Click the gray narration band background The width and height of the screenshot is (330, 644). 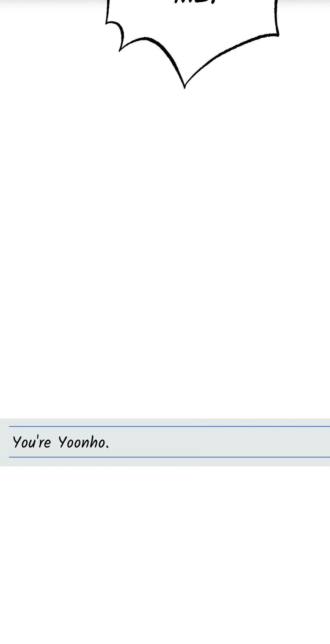click(x=165, y=442)
